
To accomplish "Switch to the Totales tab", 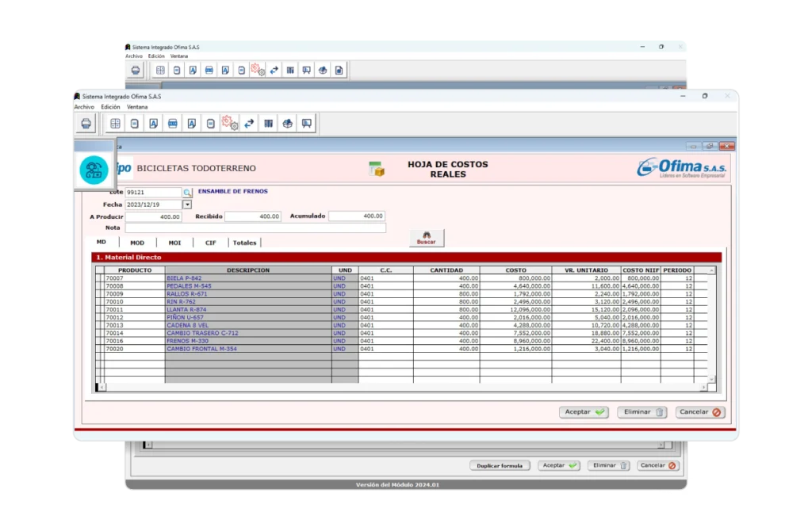I will (x=244, y=243).
